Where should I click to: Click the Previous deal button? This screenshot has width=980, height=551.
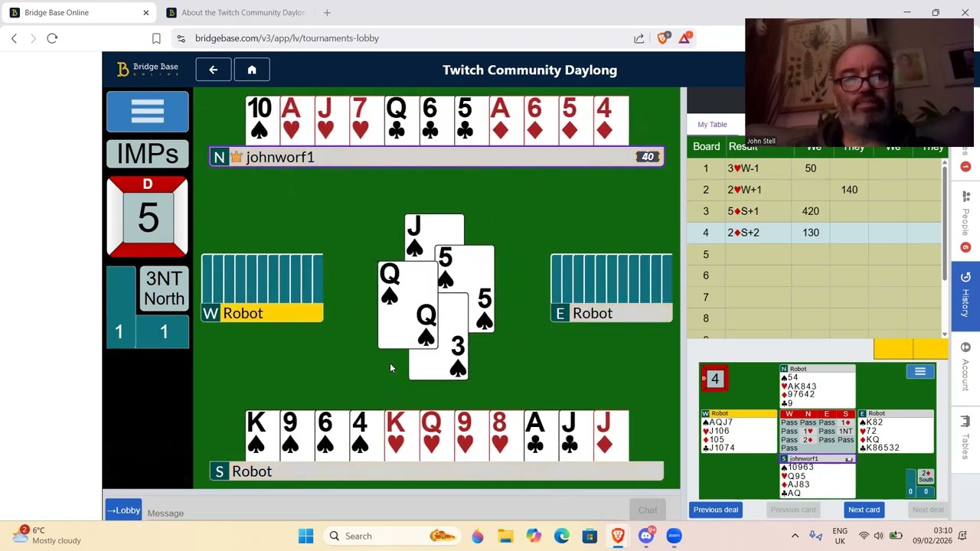pyautogui.click(x=716, y=510)
